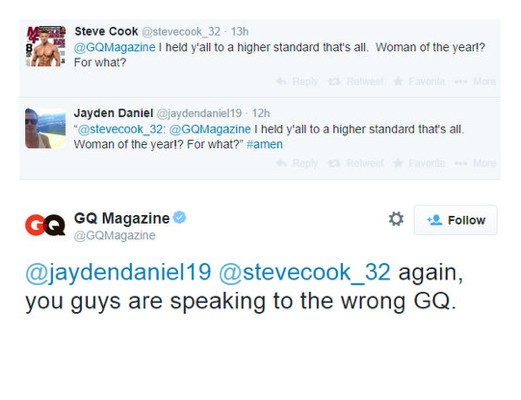Favorite Jayden Daniel's tweet
The height and width of the screenshot is (400, 521).
[419, 163]
